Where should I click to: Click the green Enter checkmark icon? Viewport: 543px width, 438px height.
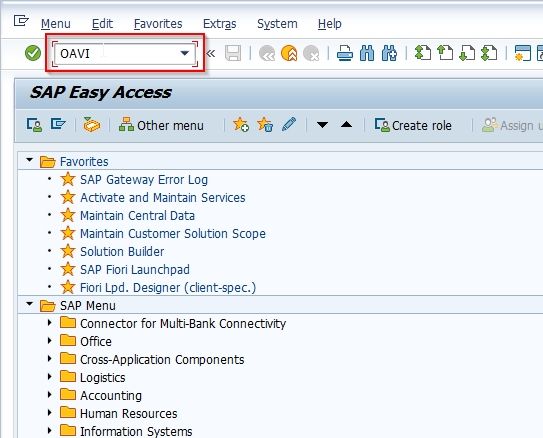pyautogui.click(x=33, y=53)
